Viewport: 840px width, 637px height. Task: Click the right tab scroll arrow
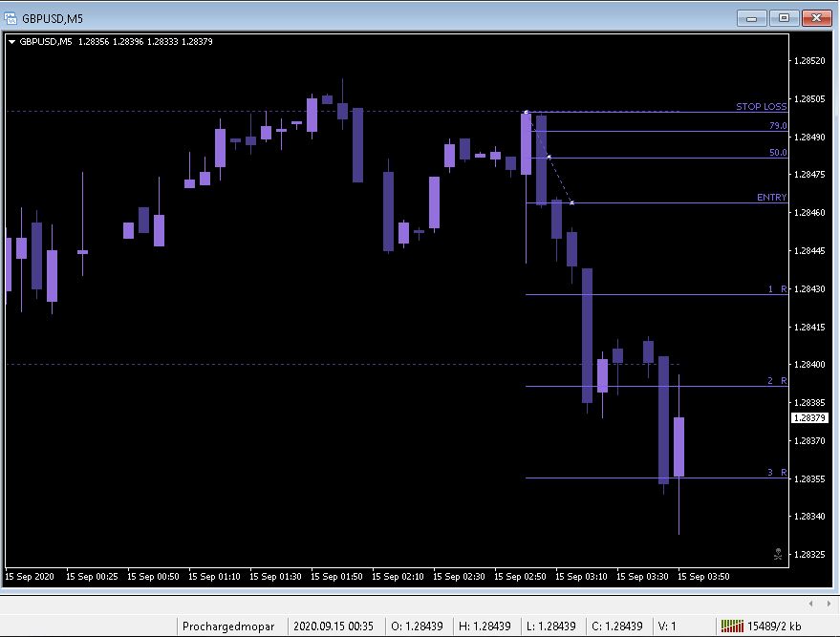point(829,604)
